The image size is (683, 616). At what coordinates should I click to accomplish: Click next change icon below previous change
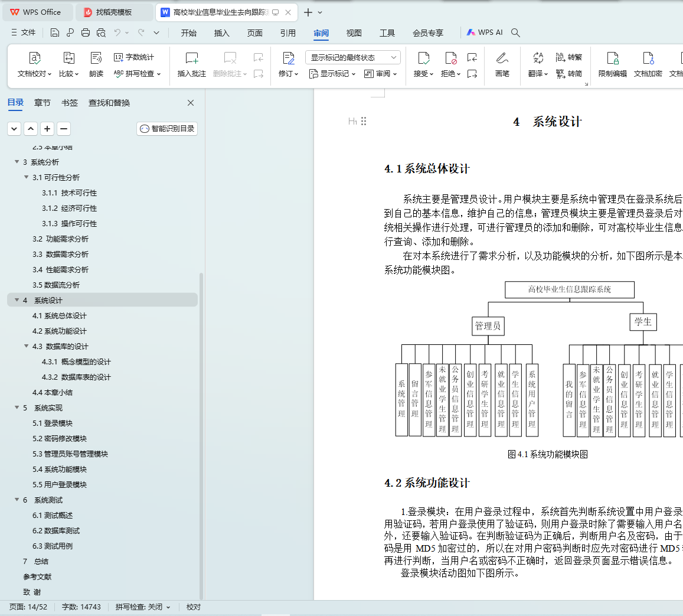[x=472, y=74]
